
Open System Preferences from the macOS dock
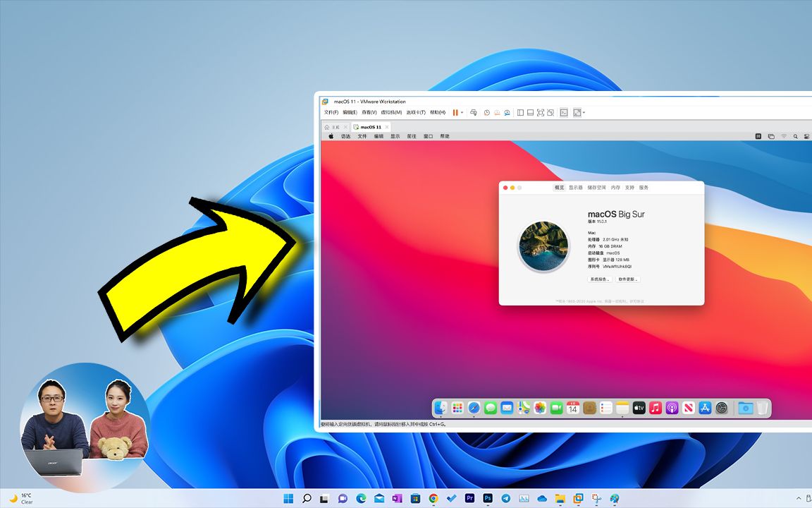pos(722,408)
